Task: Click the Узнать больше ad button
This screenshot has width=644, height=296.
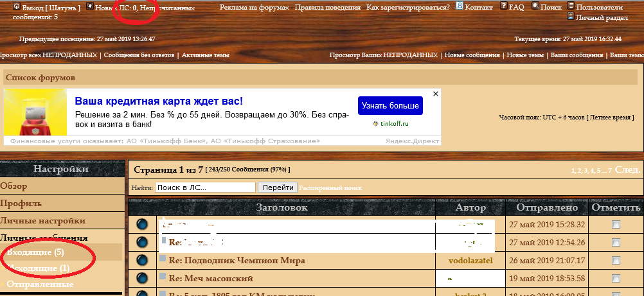Action: coord(390,105)
